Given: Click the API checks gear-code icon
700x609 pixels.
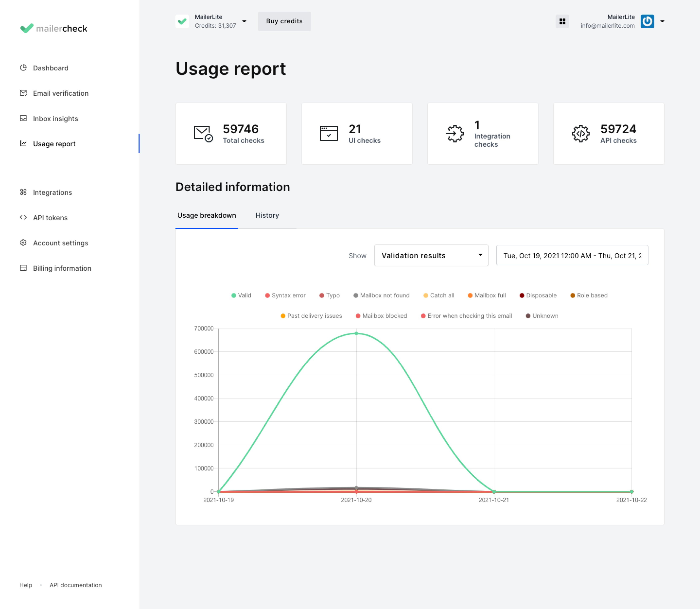Looking at the screenshot, I should click(x=580, y=134).
